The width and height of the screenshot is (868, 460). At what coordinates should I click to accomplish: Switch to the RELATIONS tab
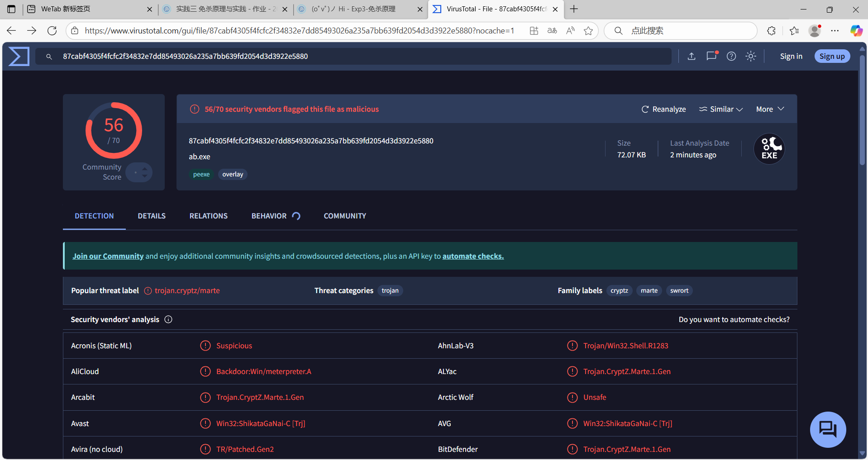point(209,216)
